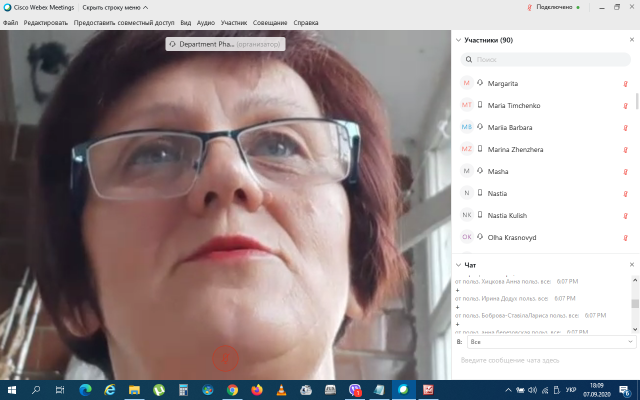
Task: Select participant Marina Zhenzhera in the list
Action: 515,150
